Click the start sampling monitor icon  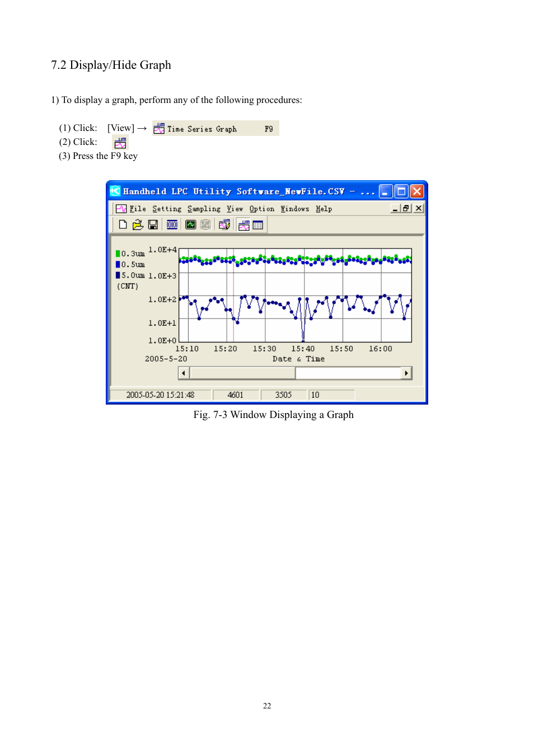click(x=190, y=224)
